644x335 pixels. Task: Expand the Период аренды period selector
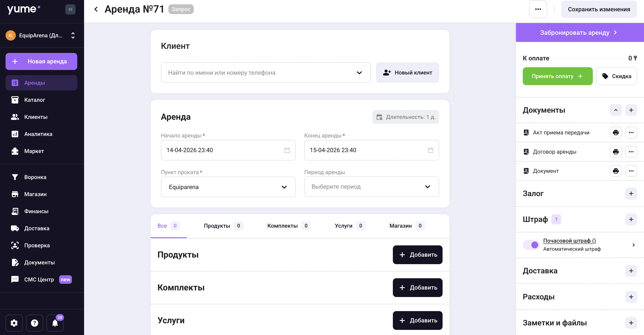point(371,187)
